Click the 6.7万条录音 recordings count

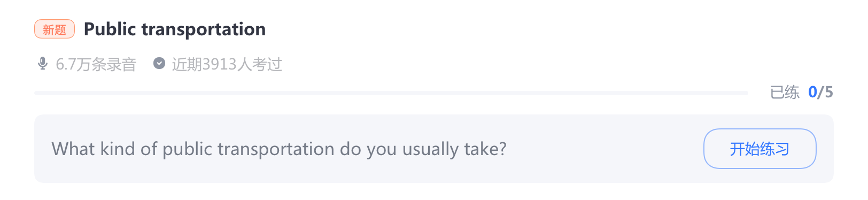click(x=96, y=64)
